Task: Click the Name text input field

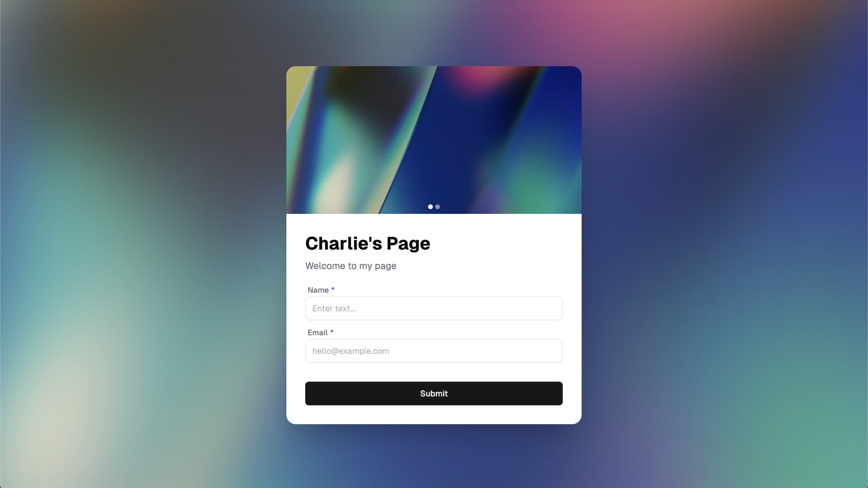Action: click(x=434, y=308)
